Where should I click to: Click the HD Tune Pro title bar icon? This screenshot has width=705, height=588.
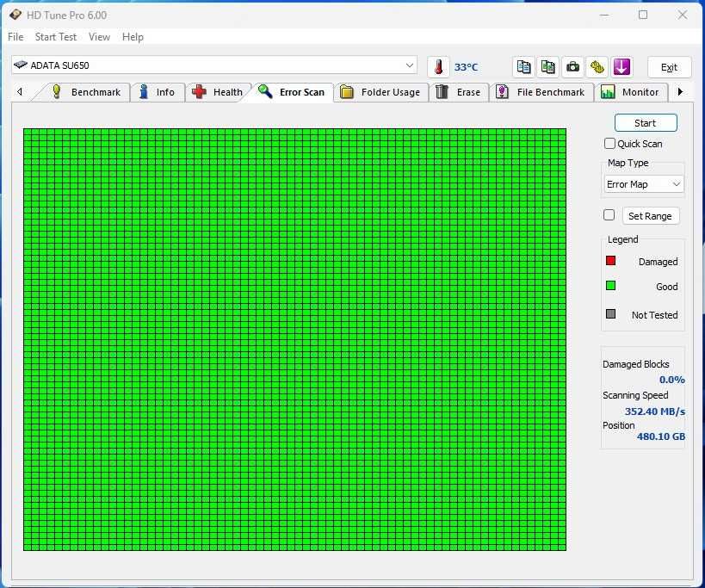click(x=15, y=15)
